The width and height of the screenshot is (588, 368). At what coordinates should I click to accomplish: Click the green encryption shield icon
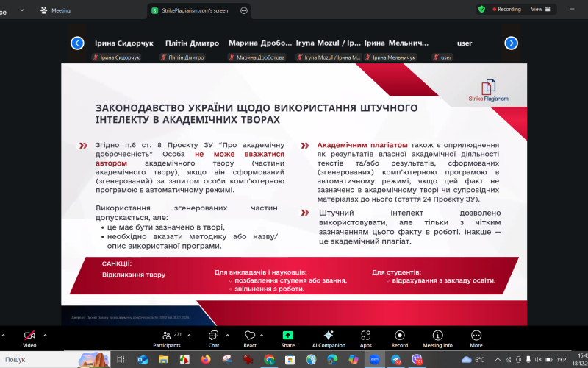[481, 10]
